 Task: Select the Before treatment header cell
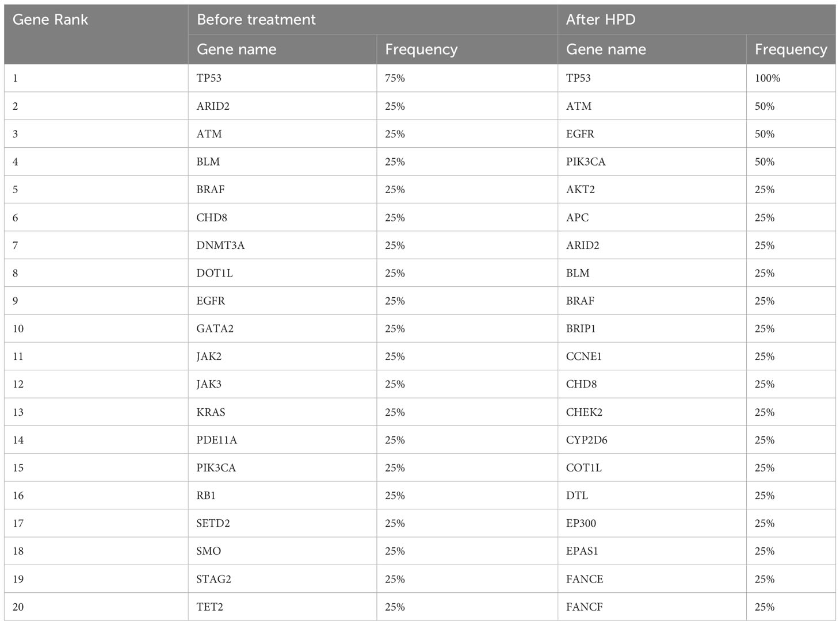373,20
